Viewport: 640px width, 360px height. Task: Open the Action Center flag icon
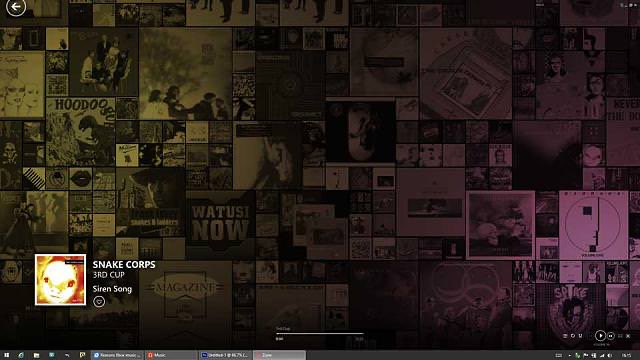pyautogui.click(x=586, y=356)
